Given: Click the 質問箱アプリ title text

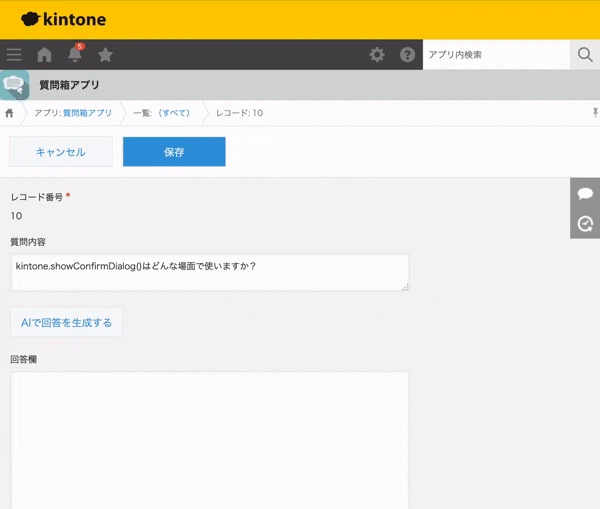Looking at the screenshot, I should point(69,85).
